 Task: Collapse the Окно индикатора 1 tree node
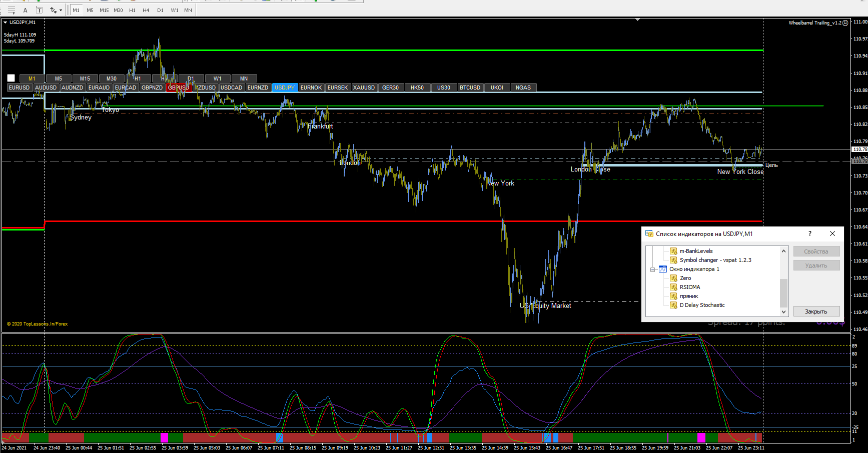(652, 269)
